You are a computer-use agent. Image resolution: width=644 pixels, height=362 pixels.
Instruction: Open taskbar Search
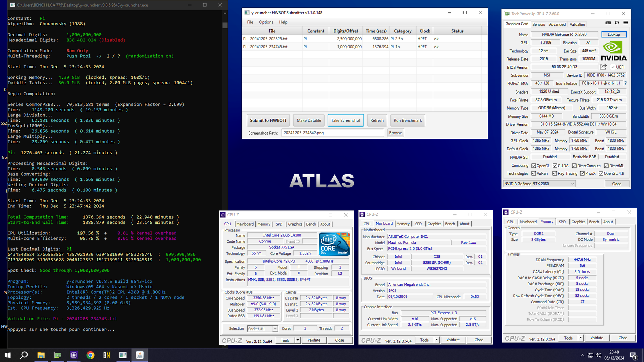[24, 355]
